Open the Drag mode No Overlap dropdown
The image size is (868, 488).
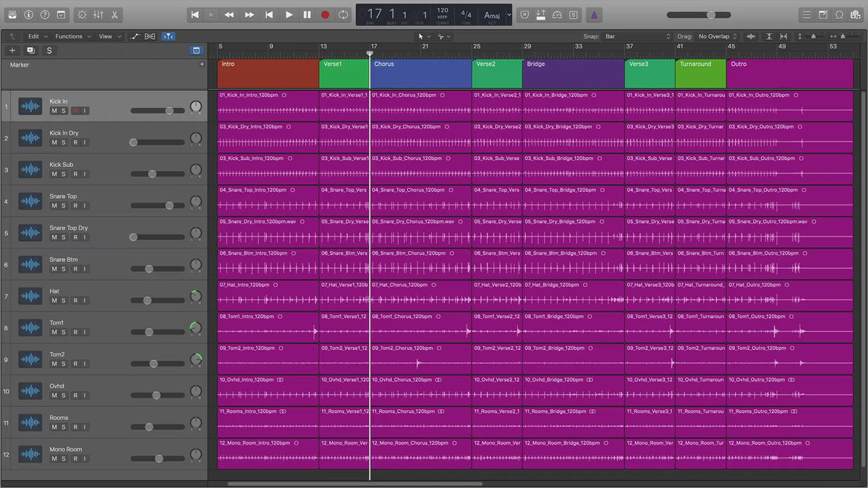(718, 36)
